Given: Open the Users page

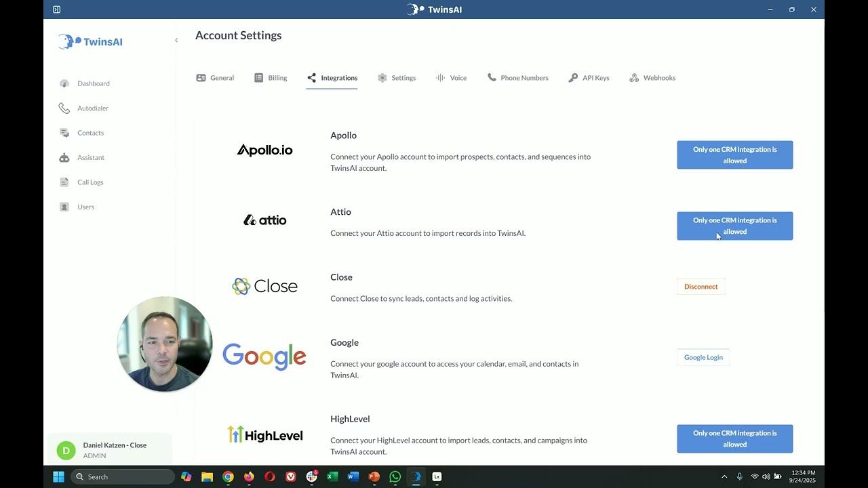Looking at the screenshot, I should click(77, 207).
